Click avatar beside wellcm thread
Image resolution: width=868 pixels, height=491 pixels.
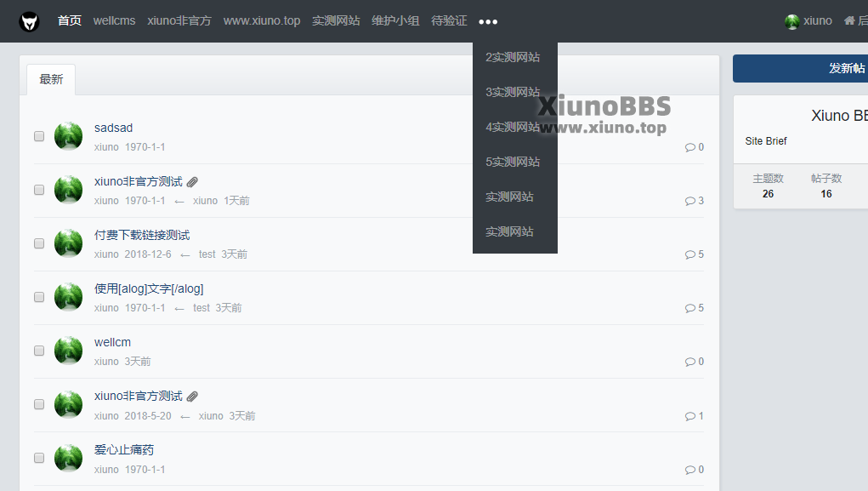69,351
